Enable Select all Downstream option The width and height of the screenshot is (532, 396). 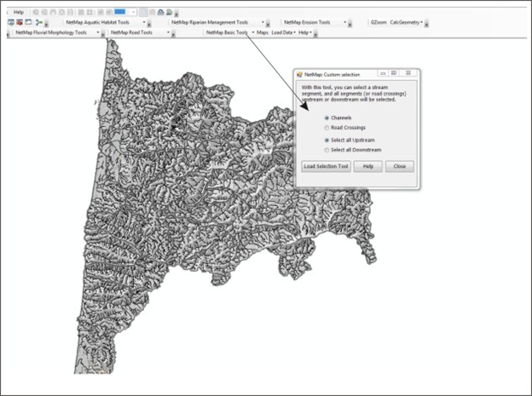327,149
